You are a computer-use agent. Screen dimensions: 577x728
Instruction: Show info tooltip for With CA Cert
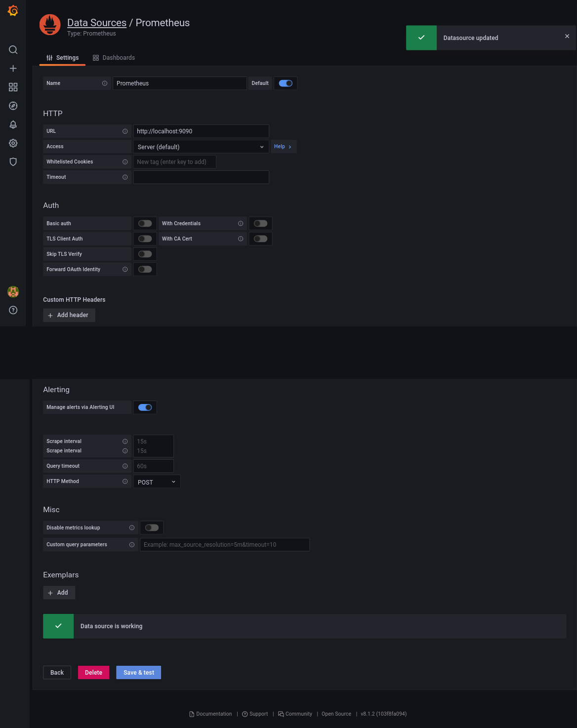[x=241, y=239]
